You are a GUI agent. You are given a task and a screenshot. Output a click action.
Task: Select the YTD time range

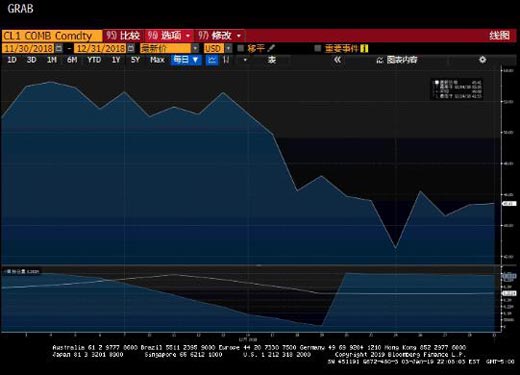tap(94, 60)
